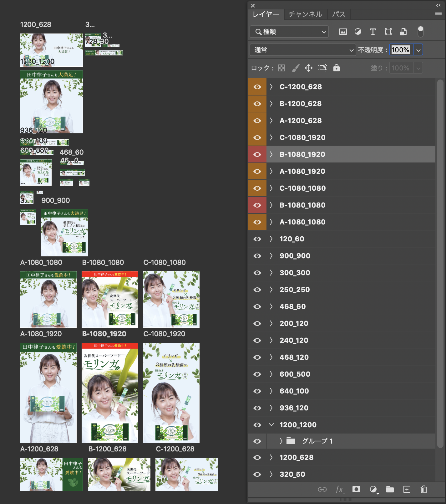Open the 種類 filter type dropdown

pos(289,32)
